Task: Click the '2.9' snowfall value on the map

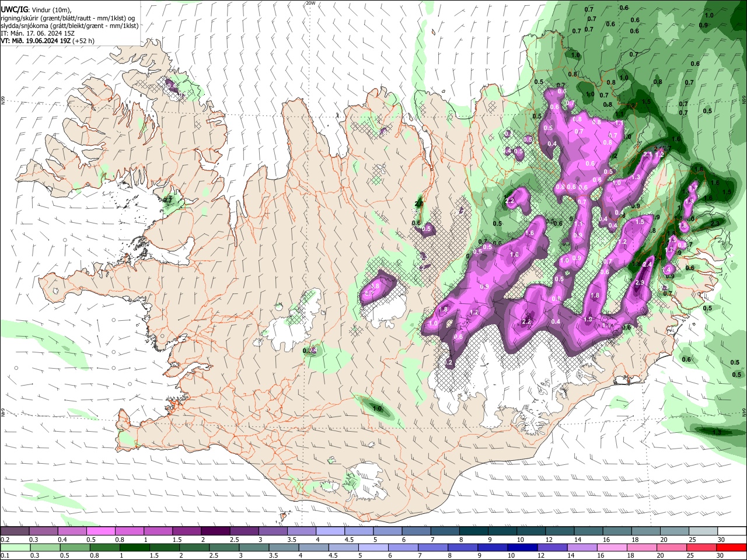Action: (x=640, y=283)
